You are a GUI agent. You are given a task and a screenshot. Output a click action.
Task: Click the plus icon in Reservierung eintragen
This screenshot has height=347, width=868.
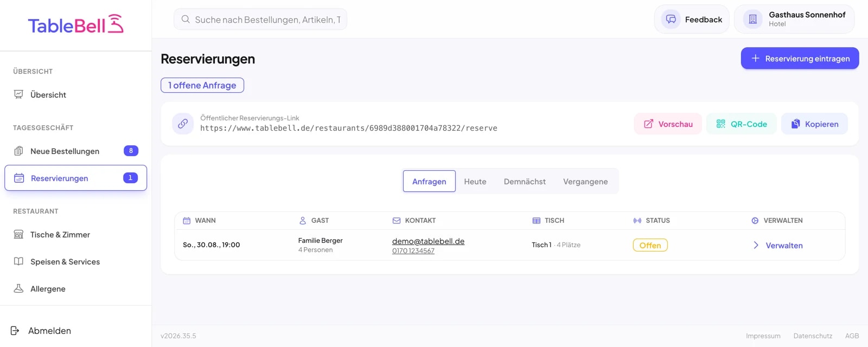point(755,58)
